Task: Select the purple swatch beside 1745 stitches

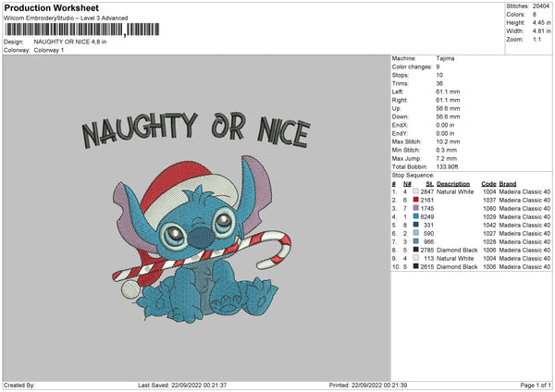Action: (415, 208)
